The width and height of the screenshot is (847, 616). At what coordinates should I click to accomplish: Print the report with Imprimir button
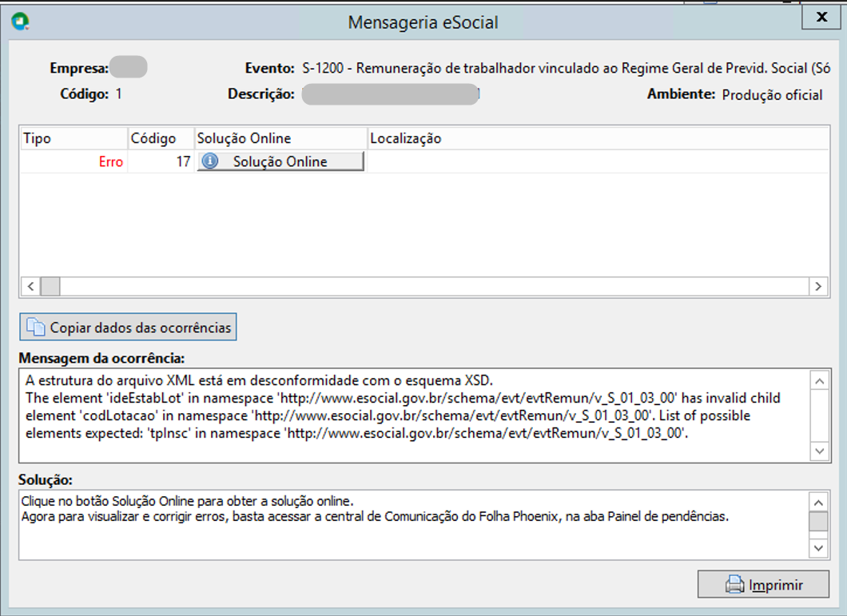coord(763,584)
